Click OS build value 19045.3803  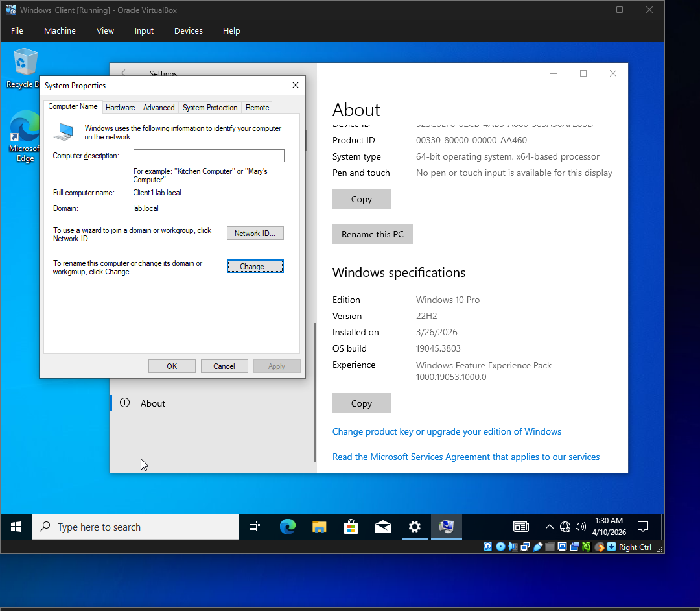[x=438, y=348]
